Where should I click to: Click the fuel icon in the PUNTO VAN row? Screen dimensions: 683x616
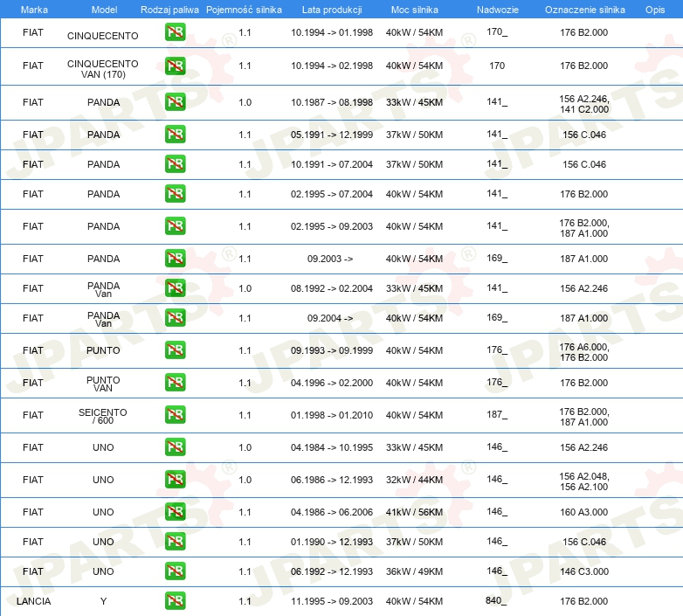[x=175, y=383]
